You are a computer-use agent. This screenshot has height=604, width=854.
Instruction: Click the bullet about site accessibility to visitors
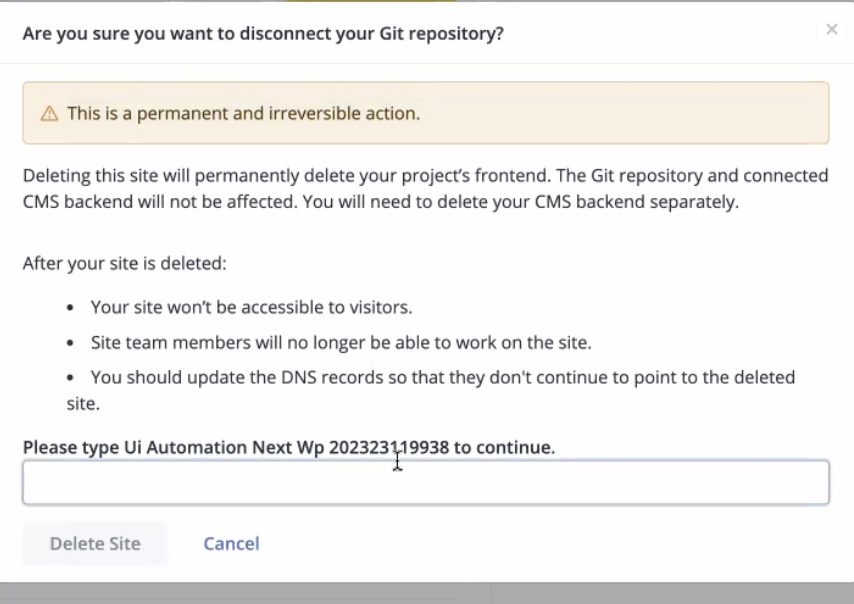[x=250, y=307]
